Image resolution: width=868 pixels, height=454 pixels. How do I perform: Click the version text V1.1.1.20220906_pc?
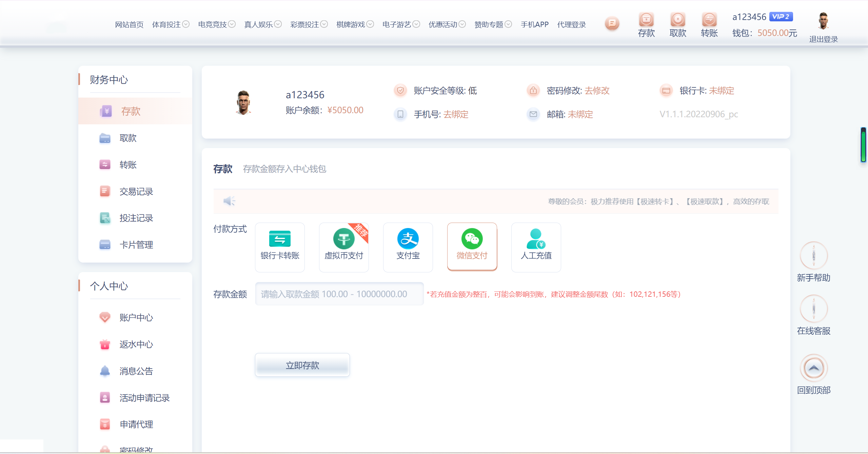(699, 114)
